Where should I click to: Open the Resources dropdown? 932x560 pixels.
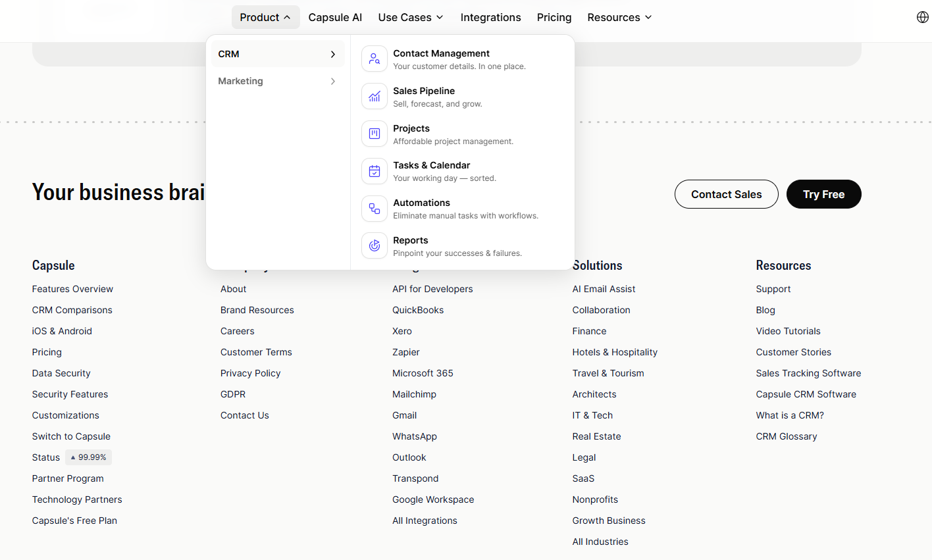619,17
